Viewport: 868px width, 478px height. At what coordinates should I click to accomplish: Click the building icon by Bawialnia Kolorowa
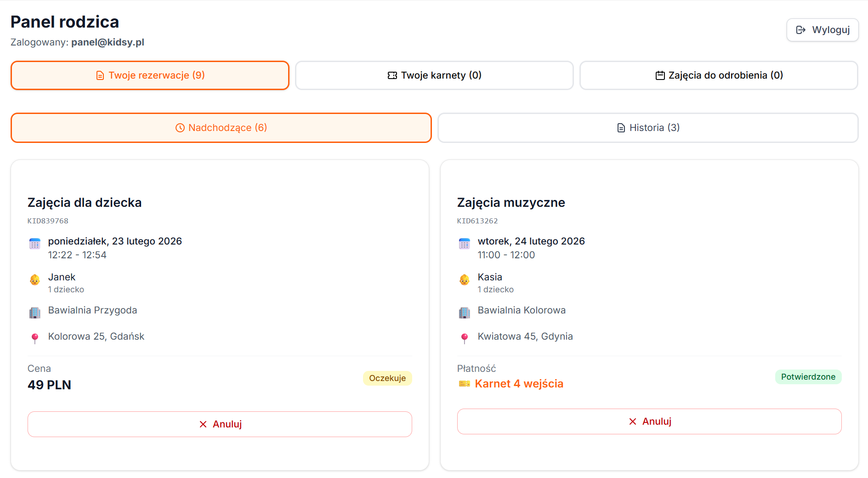(465, 313)
